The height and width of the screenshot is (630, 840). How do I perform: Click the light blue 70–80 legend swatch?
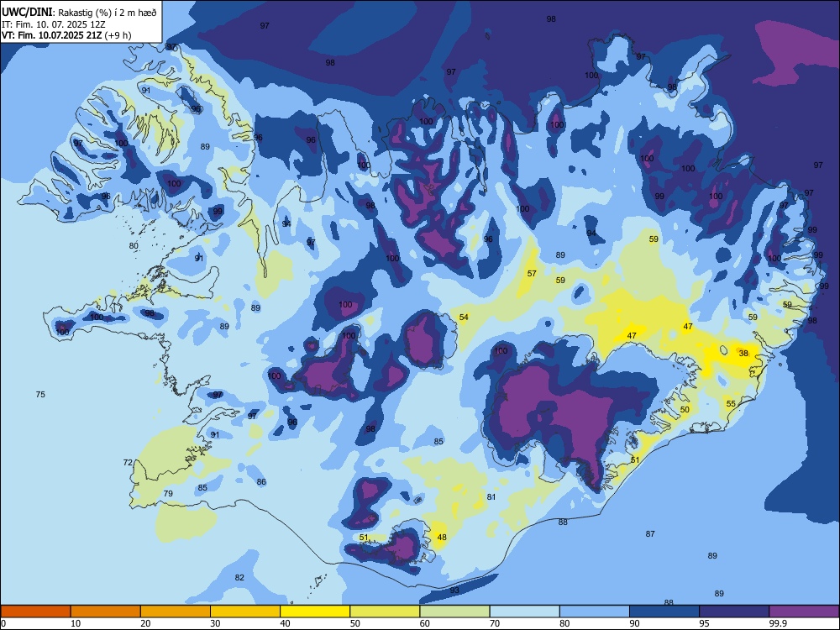pyautogui.click(x=524, y=612)
